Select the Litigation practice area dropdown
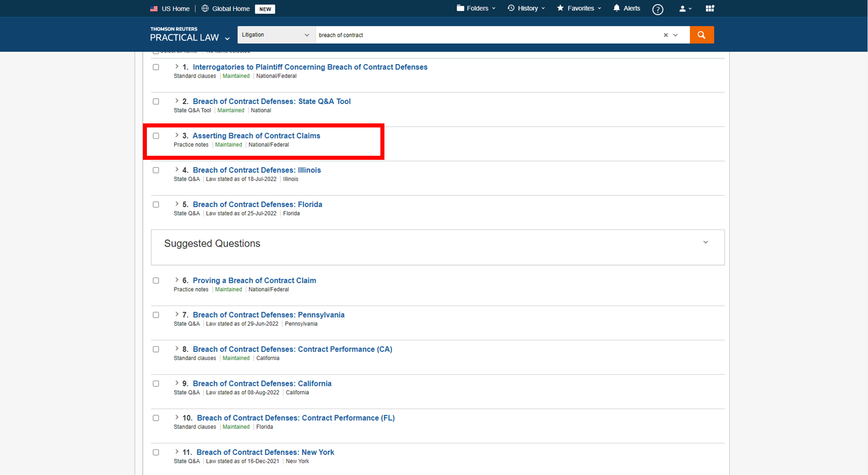The image size is (868, 475). point(275,34)
